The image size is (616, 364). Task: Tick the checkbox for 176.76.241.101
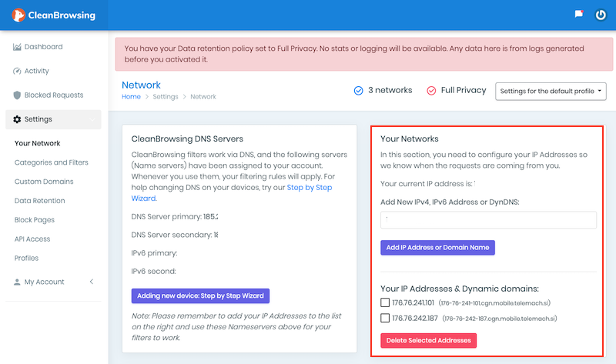(x=385, y=302)
